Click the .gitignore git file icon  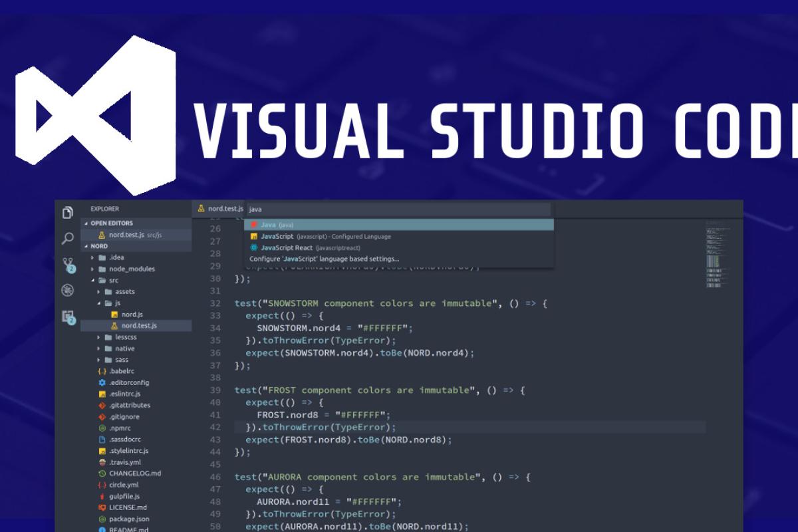(102, 416)
